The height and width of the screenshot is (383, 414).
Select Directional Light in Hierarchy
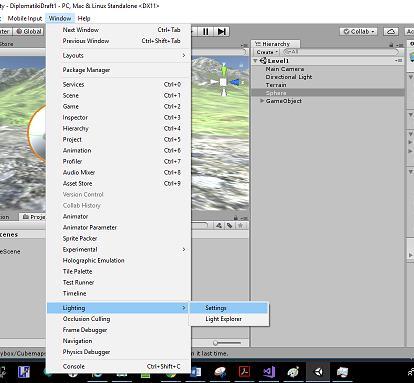pos(289,77)
